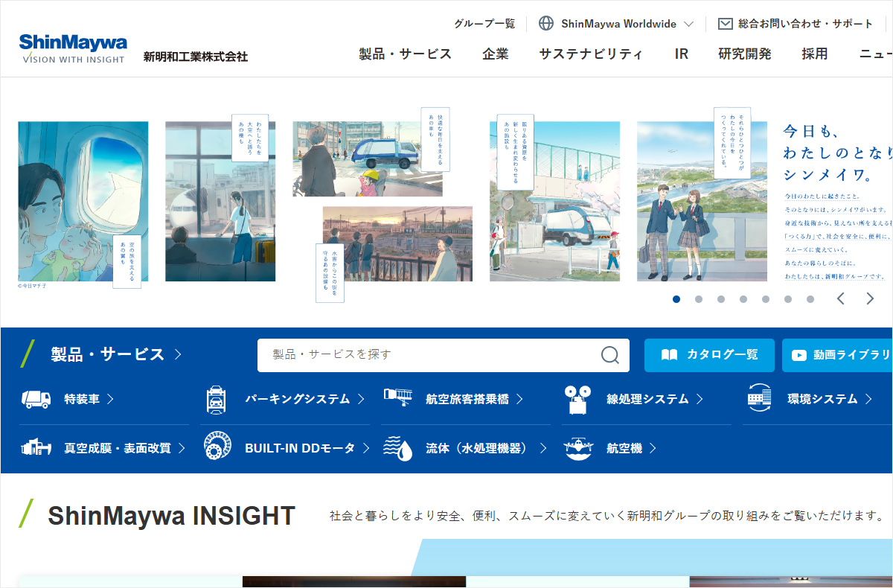
Task: Click the ShinMaywa INSIGHT heading
Action: 171,516
